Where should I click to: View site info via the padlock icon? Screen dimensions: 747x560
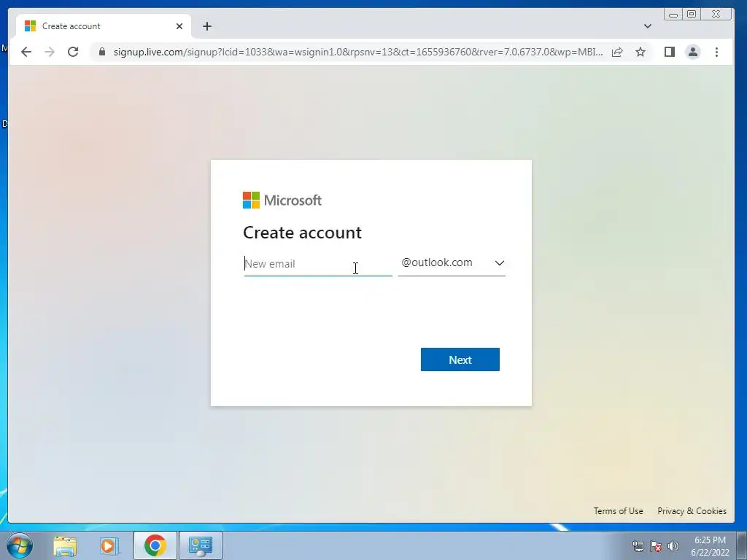(x=102, y=52)
